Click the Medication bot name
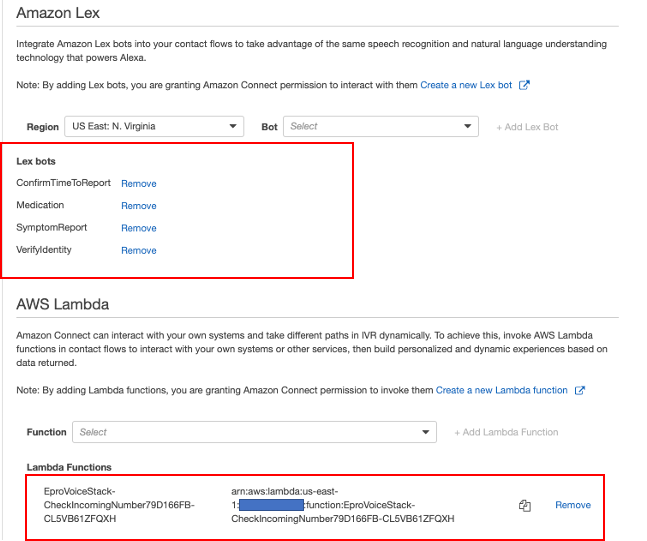 click(x=40, y=205)
